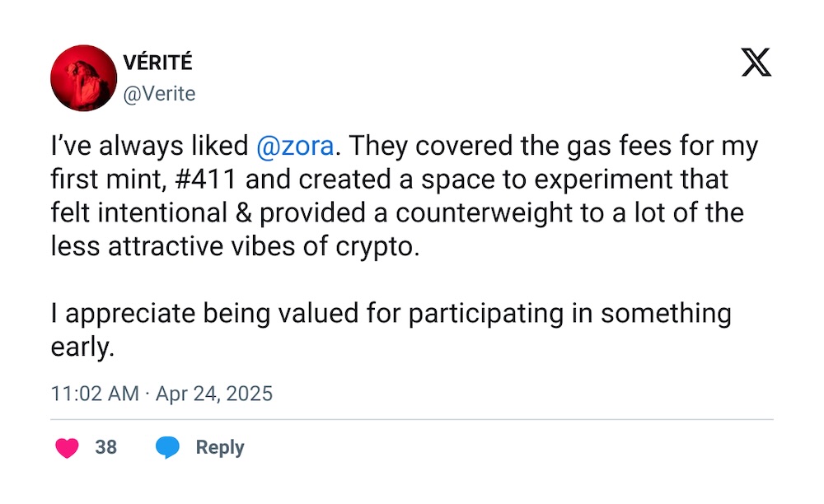The width and height of the screenshot is (824, 504).
Task: Open the @zora mention link
Action: click(x=296, y=147)
